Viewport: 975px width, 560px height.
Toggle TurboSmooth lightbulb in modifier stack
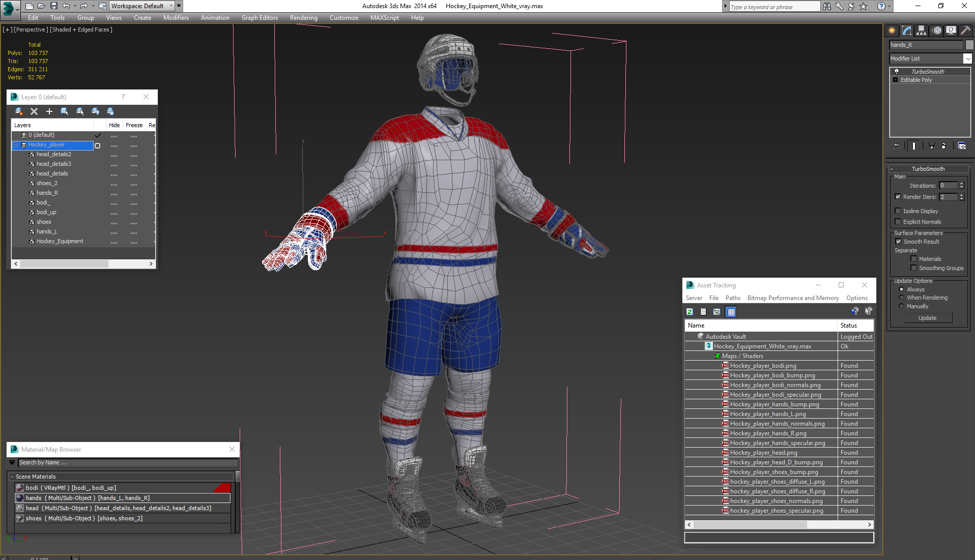tap(897, 72)
